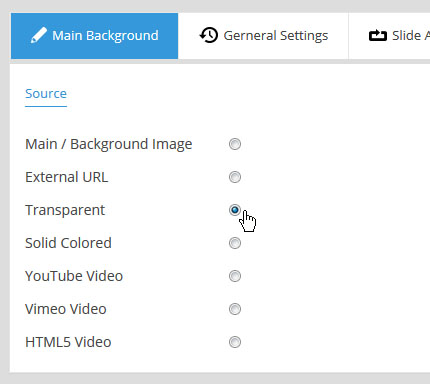This screenshot has height=384, width=430.
Task: Click the underlined Source sub-tab
Action: 46,94
